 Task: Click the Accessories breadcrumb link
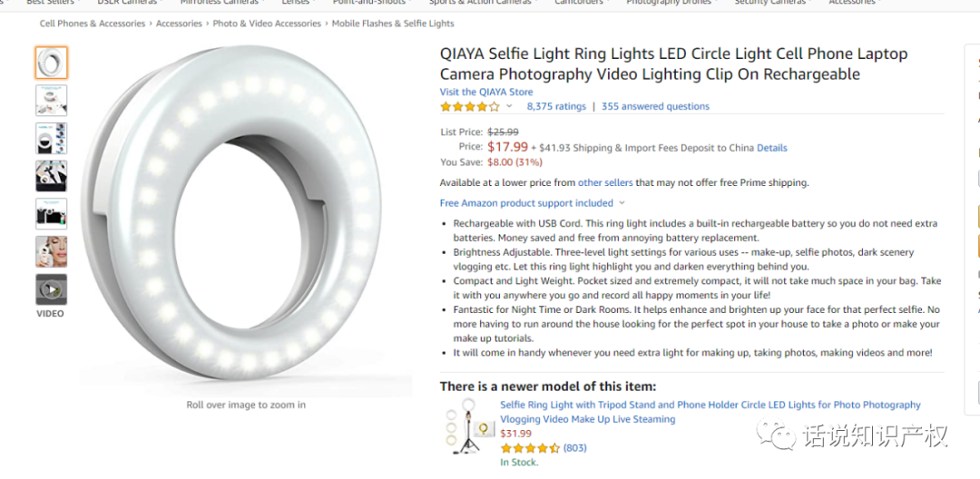coord(179,24)
